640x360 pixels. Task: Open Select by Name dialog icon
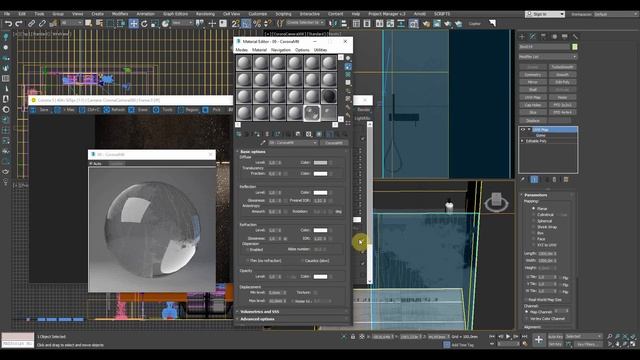tap(99, 24)
